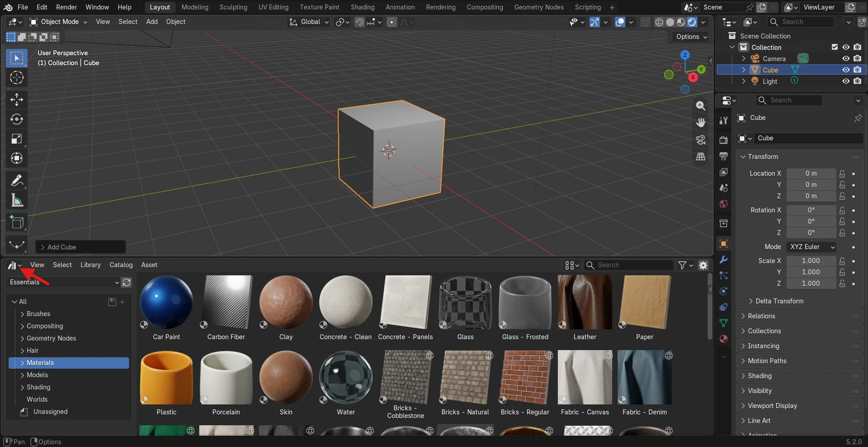
Task: Disable Cube in renders camera icon
Action: [858, 70]
